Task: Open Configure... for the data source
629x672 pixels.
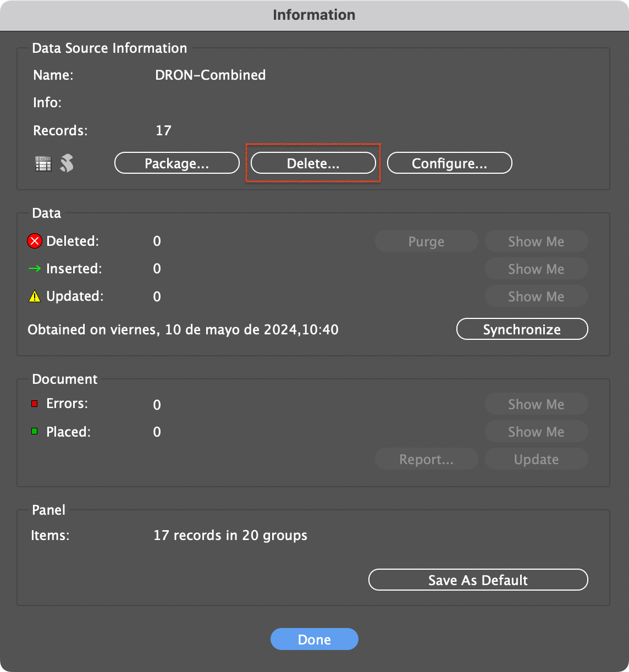Action: pos(449,163)
